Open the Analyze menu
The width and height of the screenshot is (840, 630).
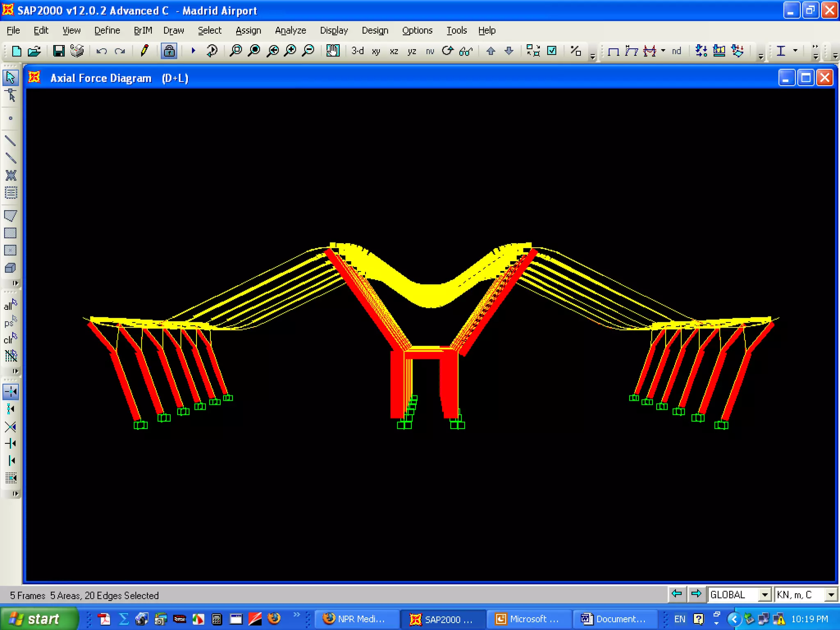[290, 30]
